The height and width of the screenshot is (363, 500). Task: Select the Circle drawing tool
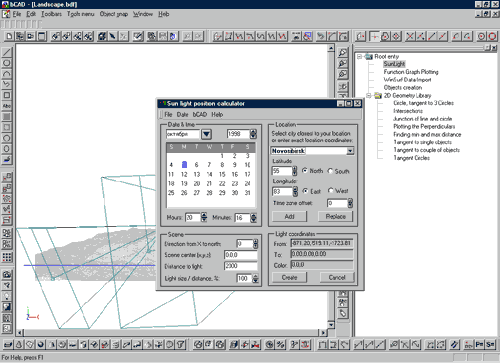[x=7, y=63]
